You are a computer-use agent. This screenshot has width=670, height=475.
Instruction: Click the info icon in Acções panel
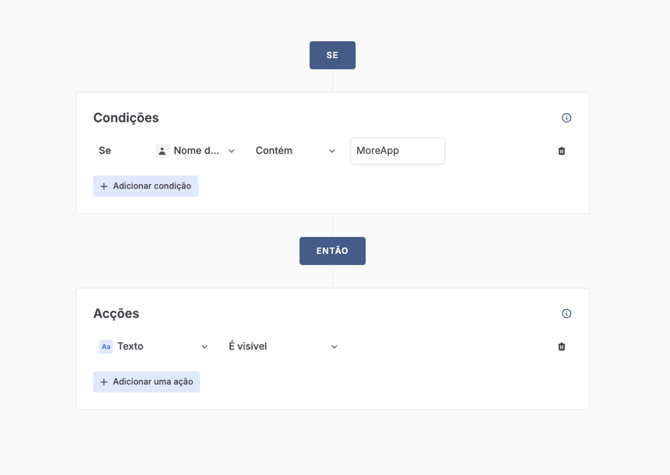tap(566, 314)
